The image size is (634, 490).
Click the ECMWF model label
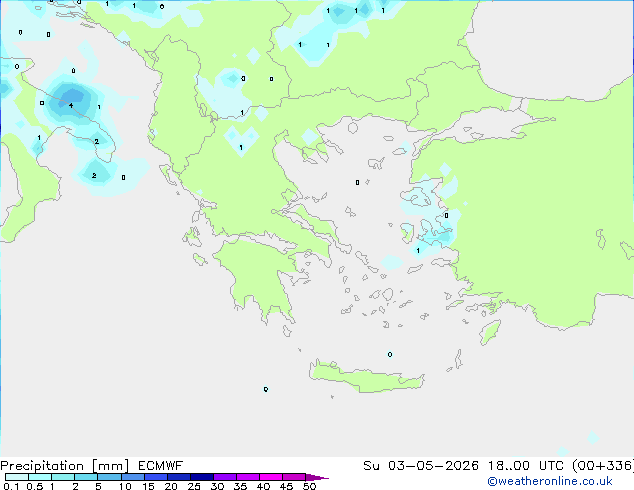pos(161,466)
